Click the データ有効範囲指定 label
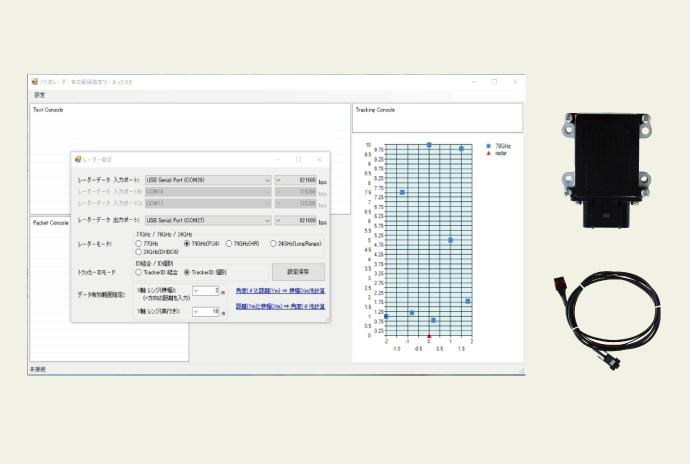690x464 pixels. point(102,295)
